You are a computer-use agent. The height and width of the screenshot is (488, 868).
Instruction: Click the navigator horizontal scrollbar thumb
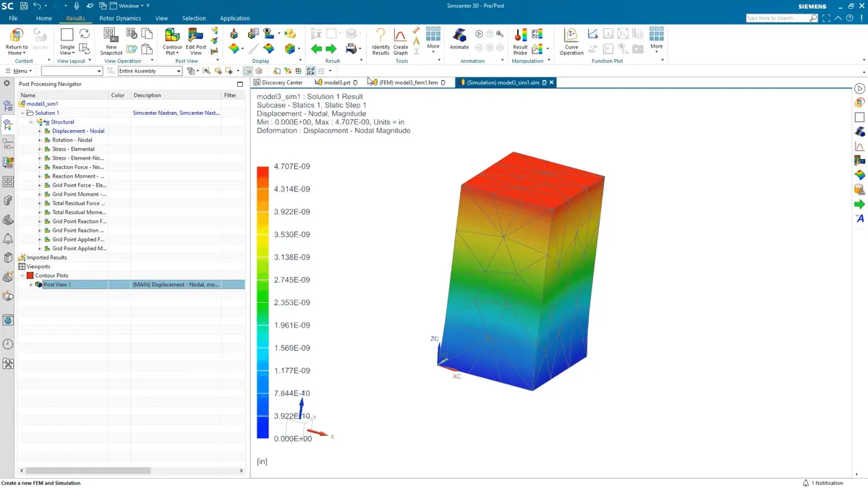click(x=89, y=471)
